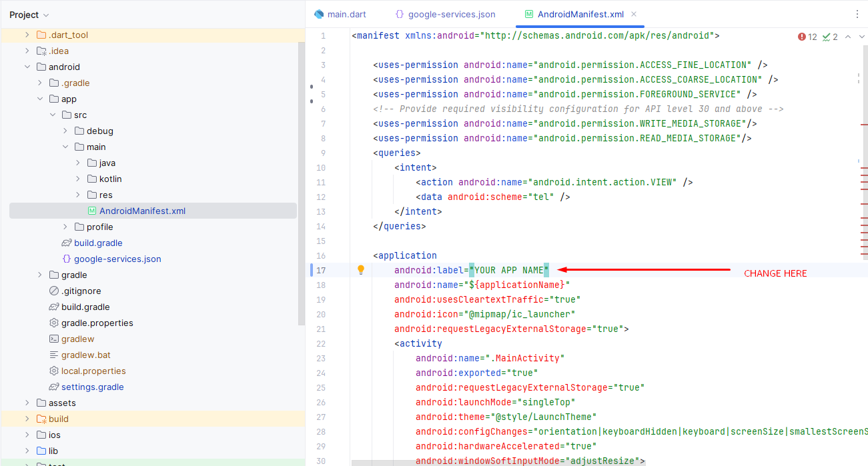This screenshot has height=466, width=868.
Task: Click the "YOUR APP NAME" label value
Action: point(509,270)
